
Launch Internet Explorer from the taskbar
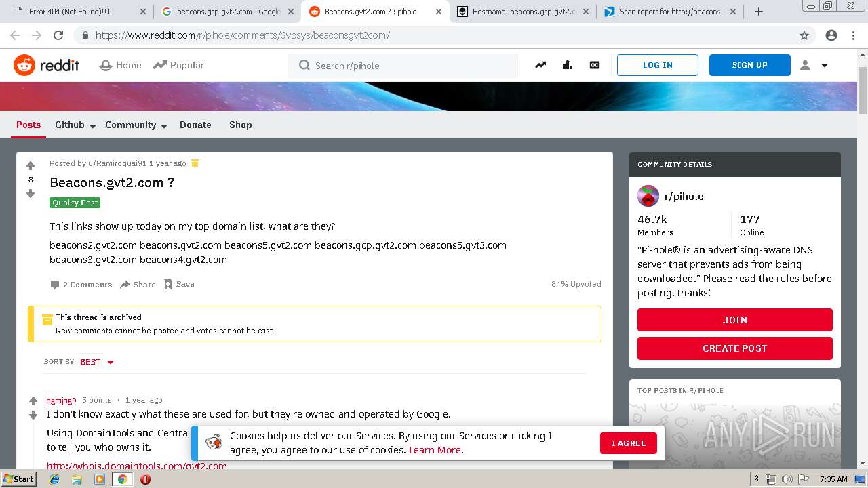click(54, 479)
